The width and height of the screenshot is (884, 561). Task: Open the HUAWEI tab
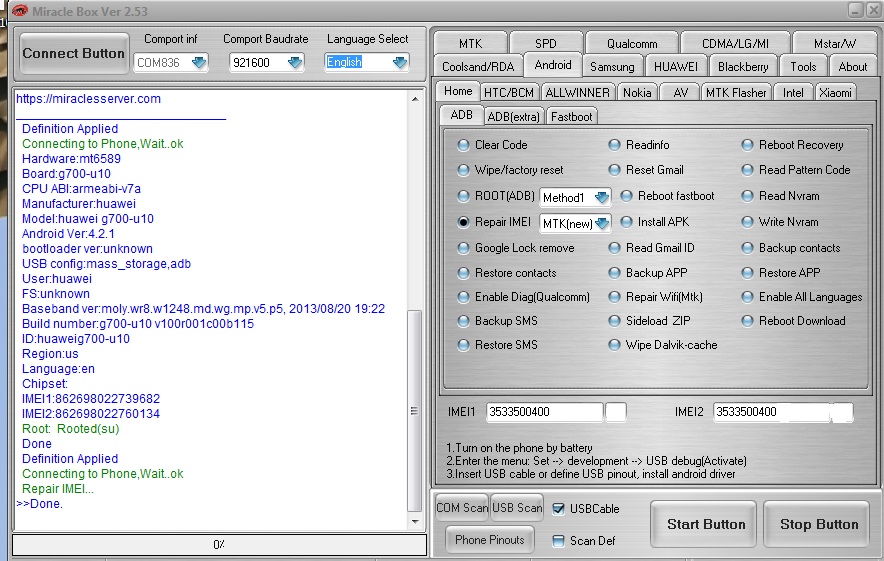(x=675, y=67)
